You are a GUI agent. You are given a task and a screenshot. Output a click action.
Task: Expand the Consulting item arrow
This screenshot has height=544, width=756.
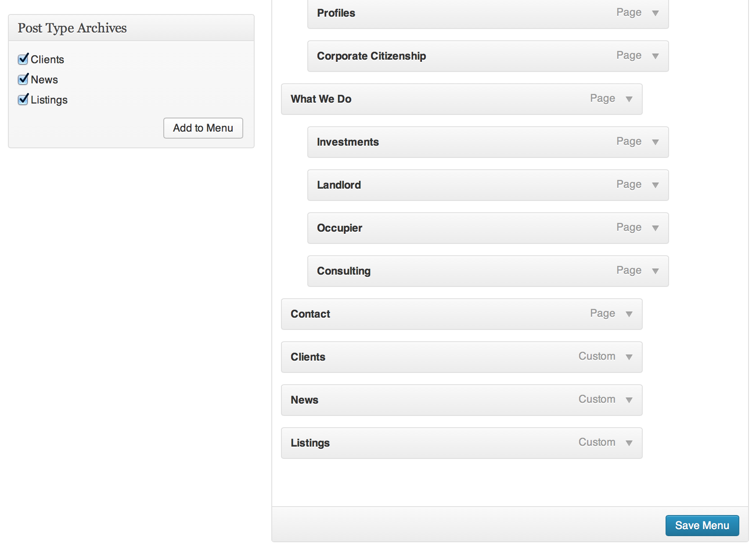tap(655, 271)
